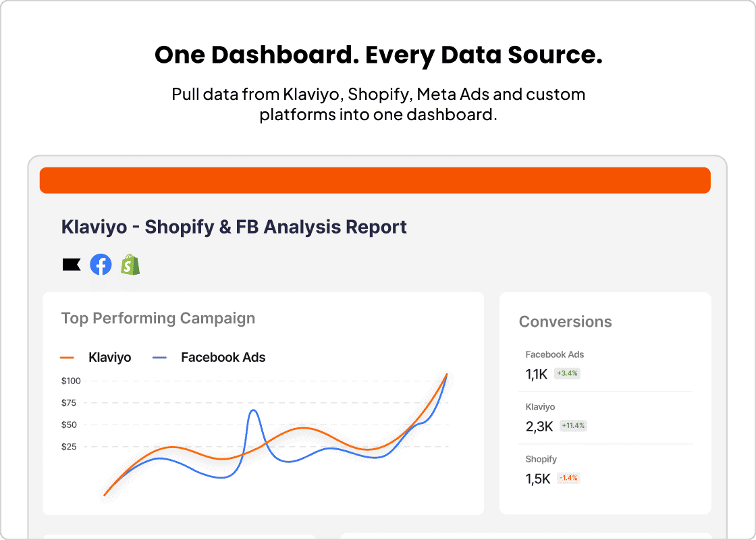
Task: Toggle the Conversions panel header
Action: [566, 322]
